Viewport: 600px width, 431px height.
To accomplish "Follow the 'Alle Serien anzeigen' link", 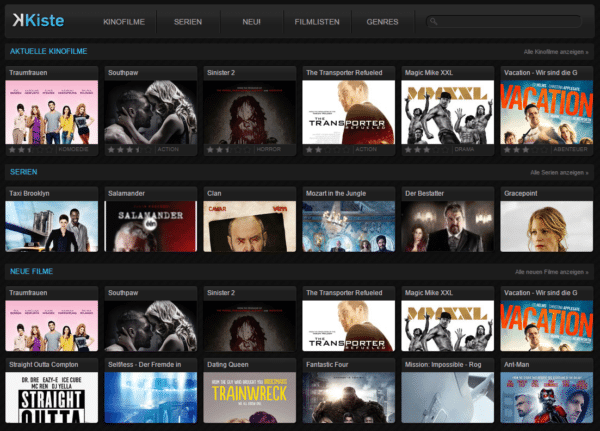I will [559, 173].
